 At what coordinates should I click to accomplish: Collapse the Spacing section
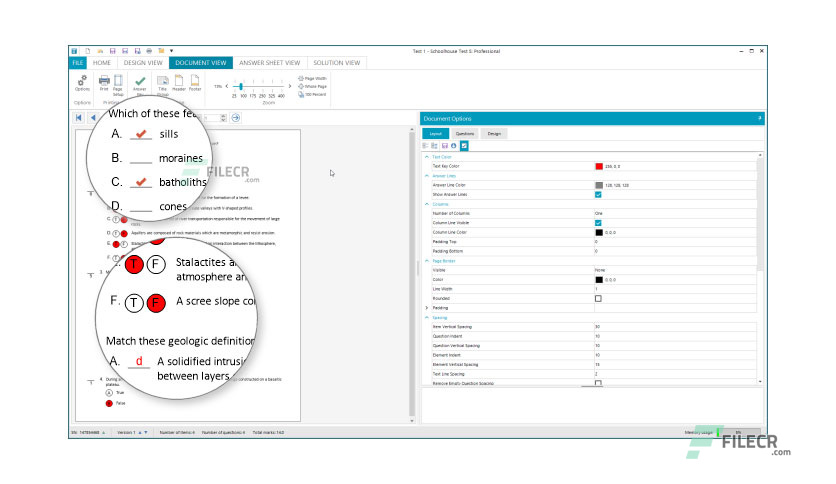(x=427, y=317)
